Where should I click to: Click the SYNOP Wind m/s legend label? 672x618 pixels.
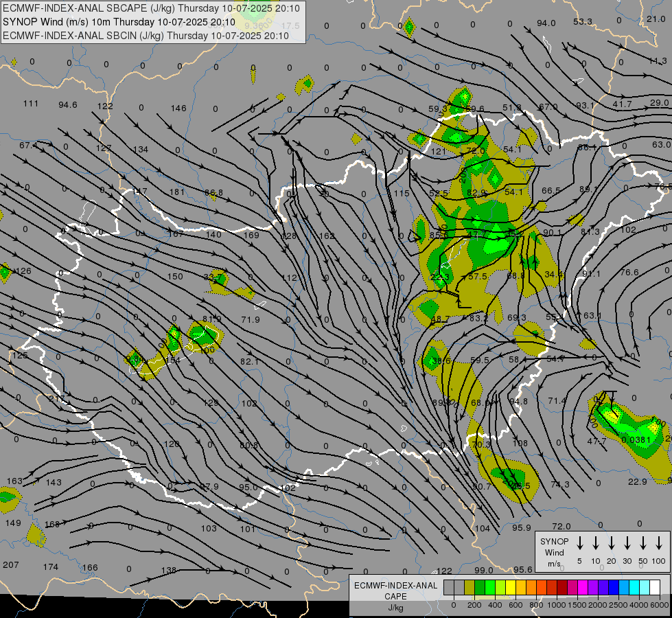pyautogui.click(x=554, y=552)
